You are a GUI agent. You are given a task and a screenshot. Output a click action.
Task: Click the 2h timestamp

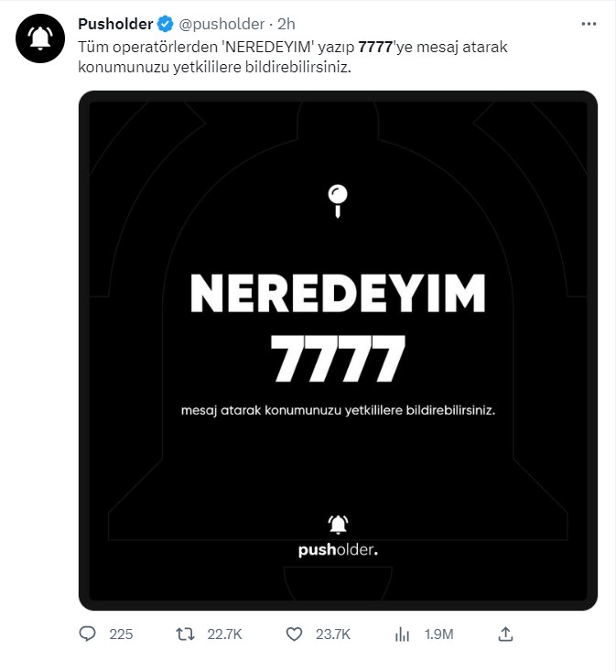click(x=286, y=24)
